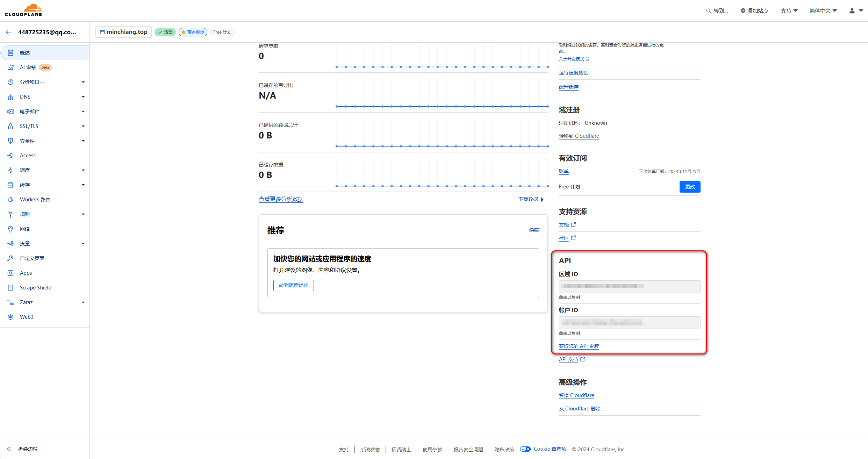Expand the Zaraz dropdown arrow

click(83, 302)
